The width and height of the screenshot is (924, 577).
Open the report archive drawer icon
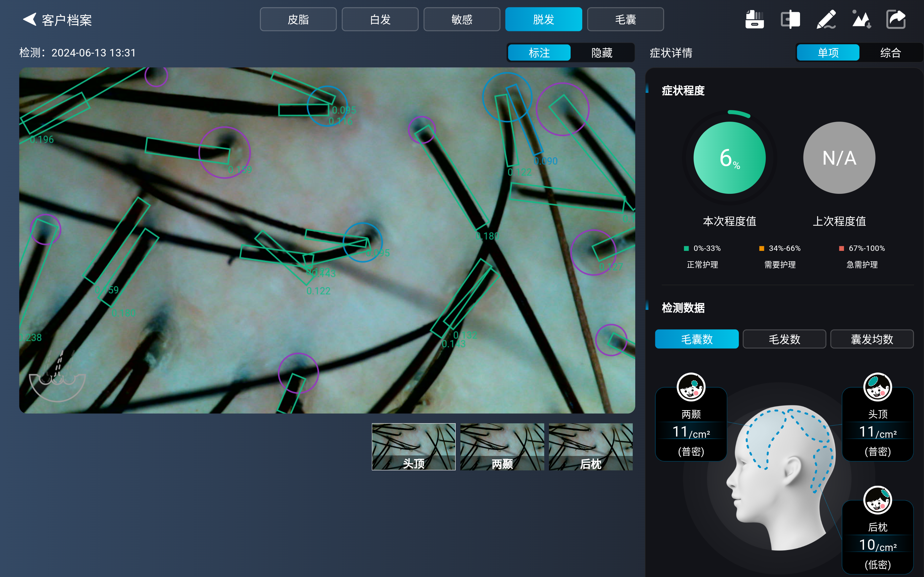coord(755,19)
